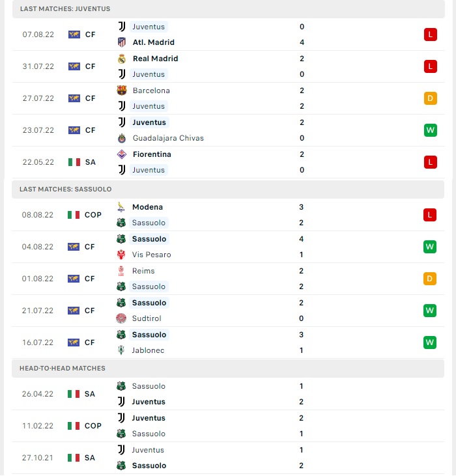Open the 27.10.21 Juventus vs Sassuolo match row
The height and width of the screenshot is (476, 456).
pyautogui.click(x=228, y=458)
